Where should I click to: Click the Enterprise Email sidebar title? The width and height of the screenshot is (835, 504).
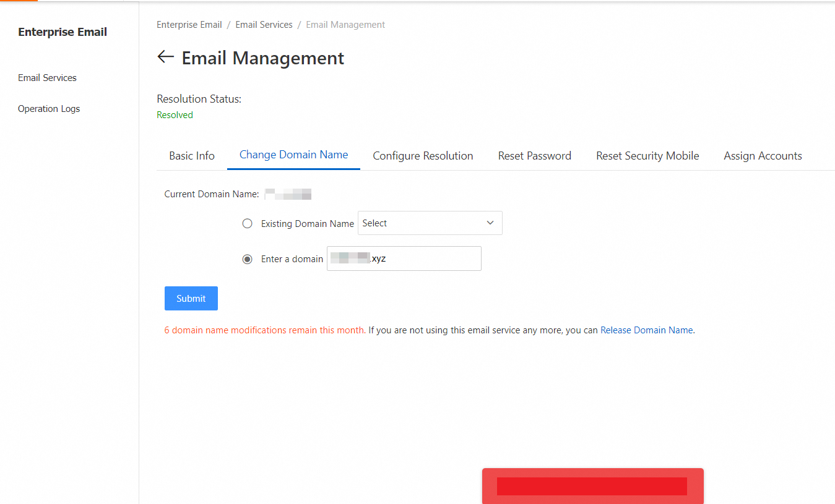point(63,32)
